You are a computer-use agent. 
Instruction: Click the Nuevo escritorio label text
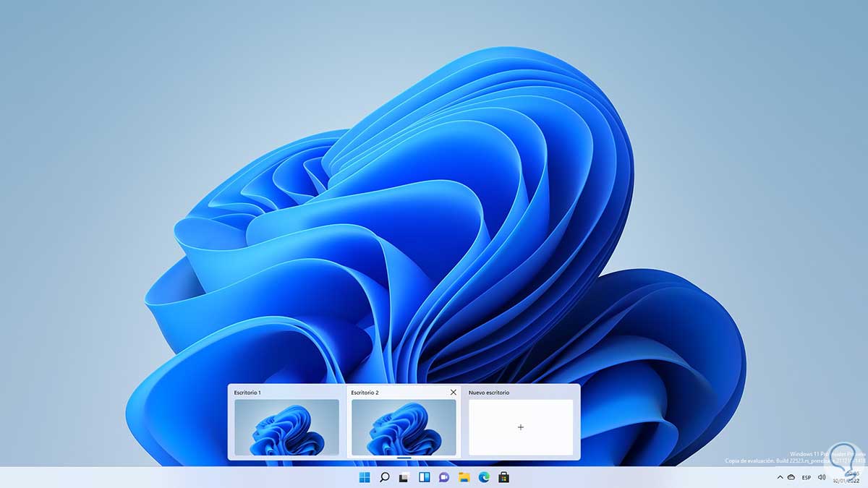pos(489,392)
